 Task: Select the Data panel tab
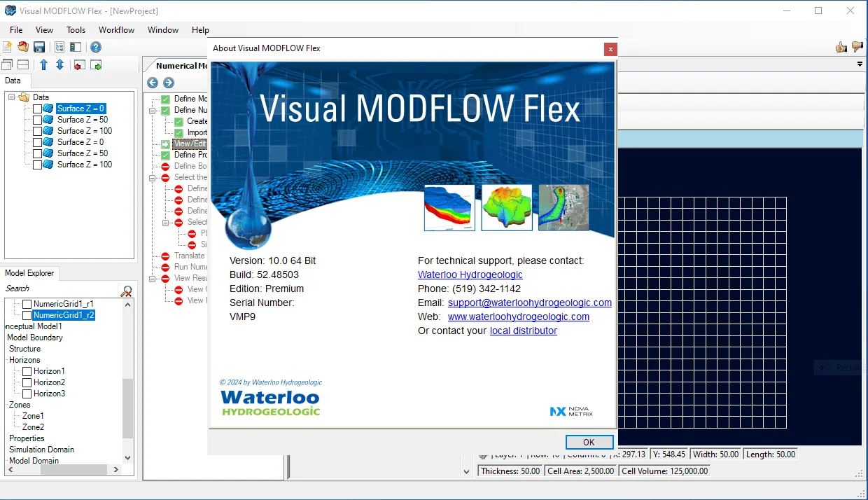[13, 81]
